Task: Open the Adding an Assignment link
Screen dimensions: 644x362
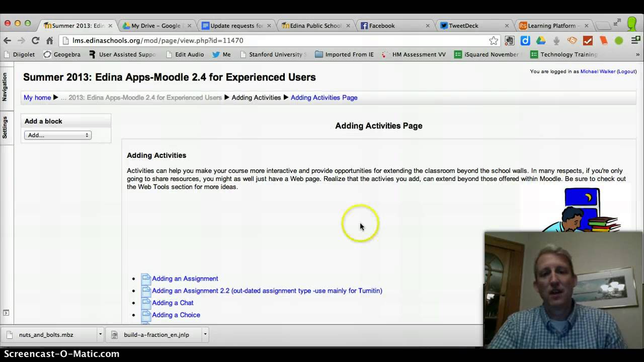Action: click(x=185, y=279)
